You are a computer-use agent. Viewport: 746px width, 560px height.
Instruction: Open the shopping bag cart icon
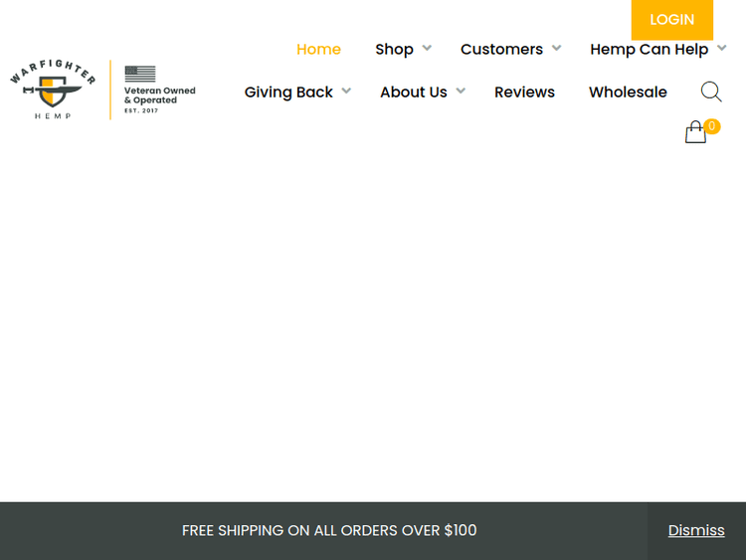[695, 133]
